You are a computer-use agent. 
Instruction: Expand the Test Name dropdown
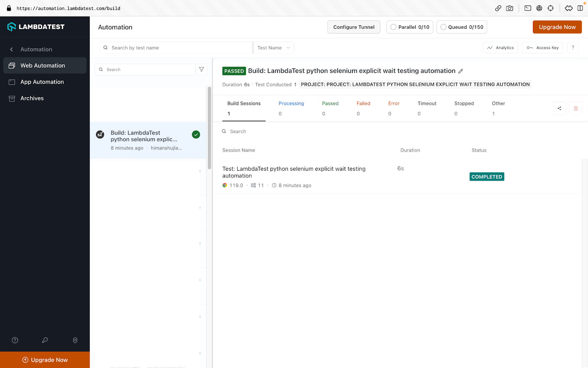(273, 48)
